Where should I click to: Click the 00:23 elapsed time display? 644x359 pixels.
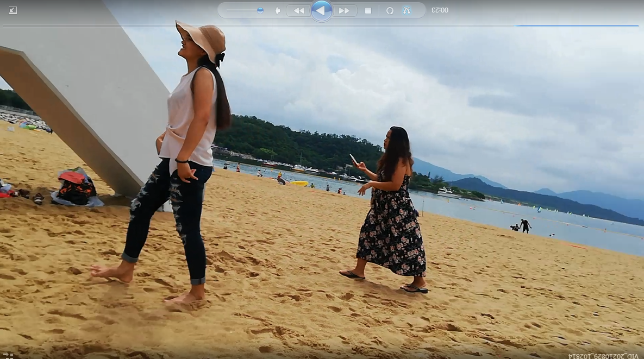coord(440,10)
